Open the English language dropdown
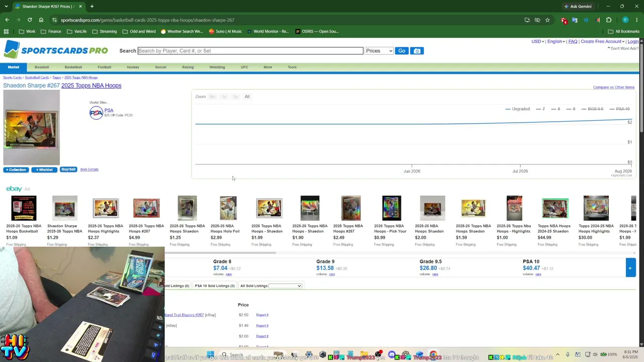This screenshot has height=362, width=644. tap(555, 42)
